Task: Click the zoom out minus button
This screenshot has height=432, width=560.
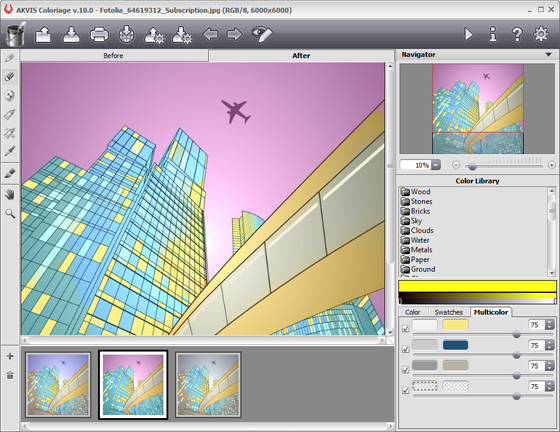Action: (456, 165)
